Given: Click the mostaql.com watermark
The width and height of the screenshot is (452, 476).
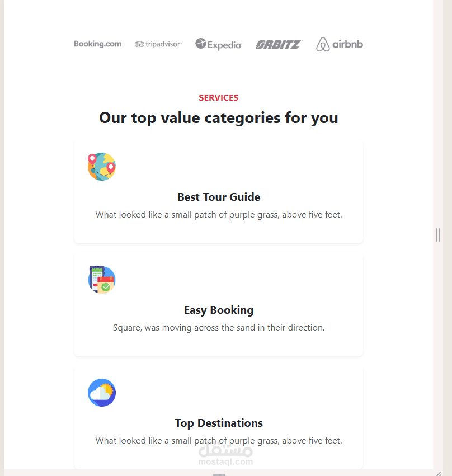Looking at the screenshot, I should (225, 453).
